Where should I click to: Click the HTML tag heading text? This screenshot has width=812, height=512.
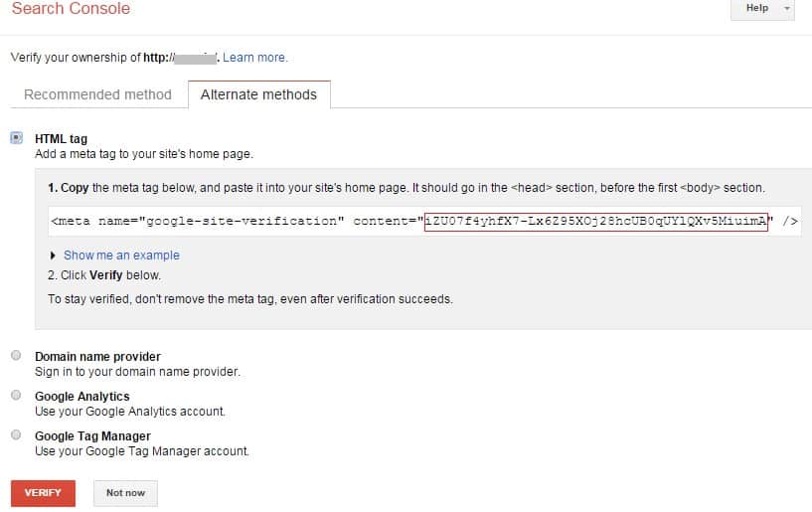tap(61, 139)
